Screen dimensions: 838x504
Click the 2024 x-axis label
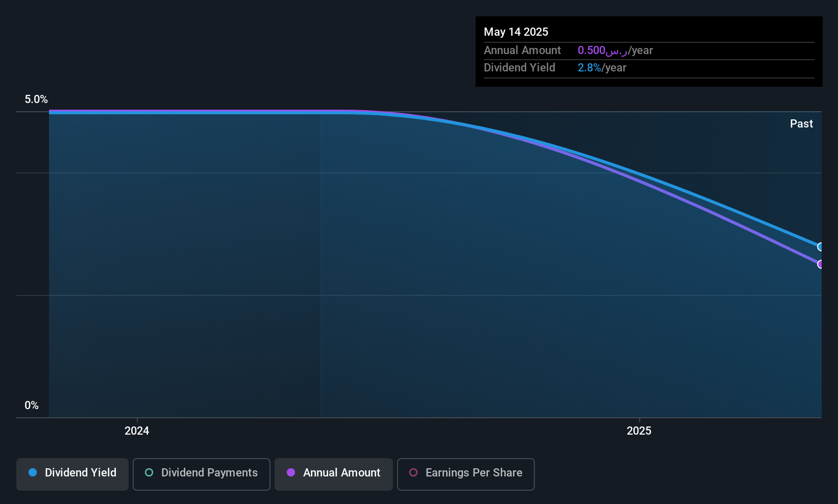pos(137,431)
